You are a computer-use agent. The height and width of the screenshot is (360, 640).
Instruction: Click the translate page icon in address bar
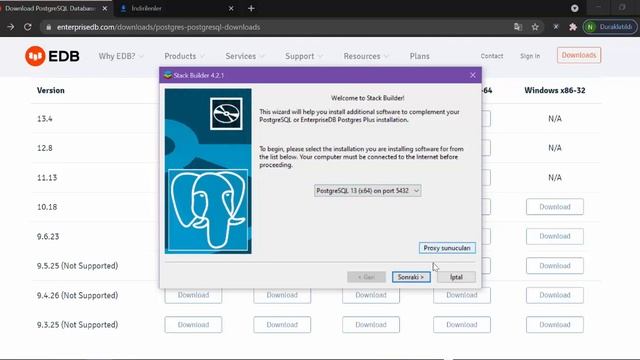coord(518,27)
